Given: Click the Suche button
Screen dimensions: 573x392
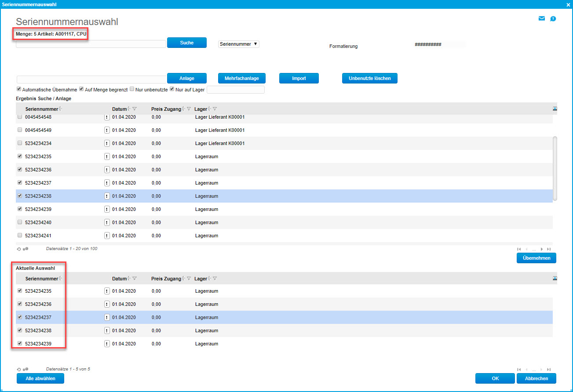Looking at the screenshot, I should coord(187,43).
